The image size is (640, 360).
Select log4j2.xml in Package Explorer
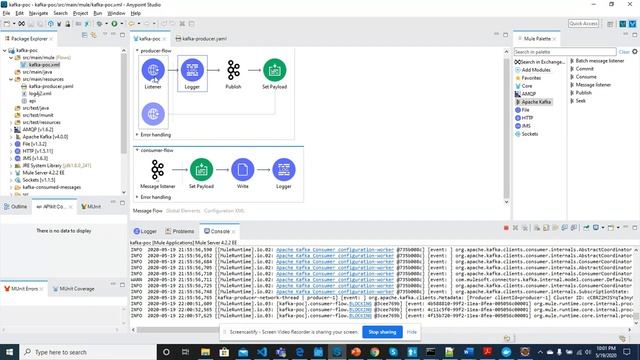[36, 93]
